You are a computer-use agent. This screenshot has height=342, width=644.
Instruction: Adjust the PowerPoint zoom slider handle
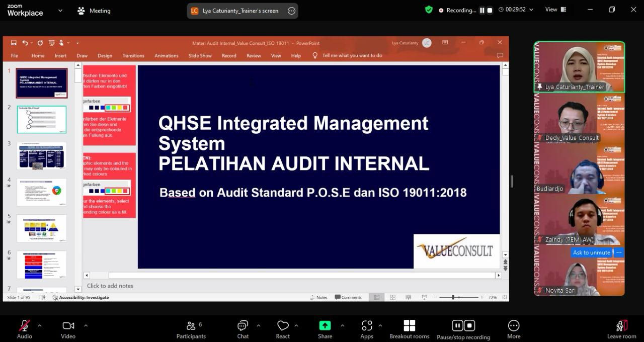[x=453, y=297]
